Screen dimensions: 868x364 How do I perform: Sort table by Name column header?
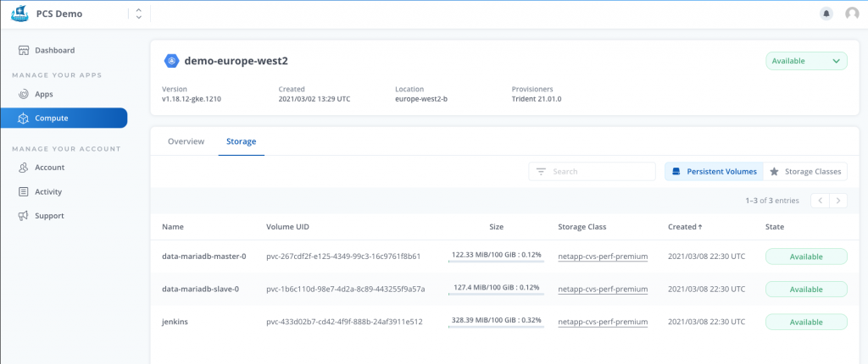(173, 227)
